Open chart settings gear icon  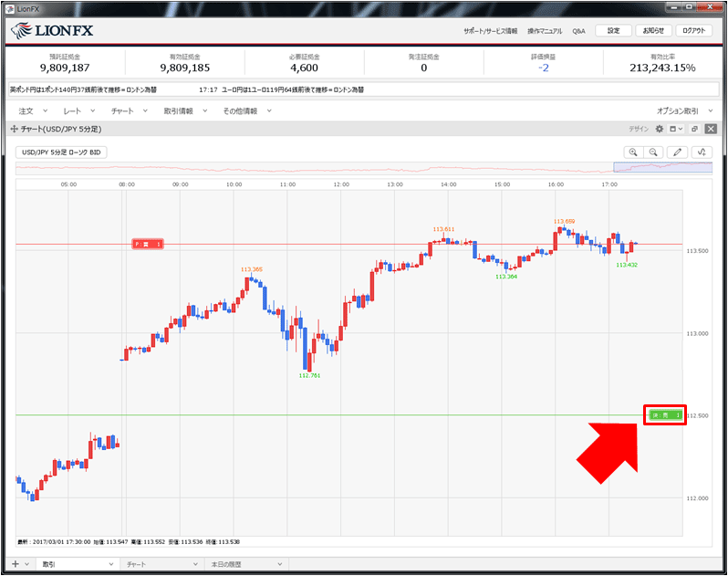click(659, 129)
